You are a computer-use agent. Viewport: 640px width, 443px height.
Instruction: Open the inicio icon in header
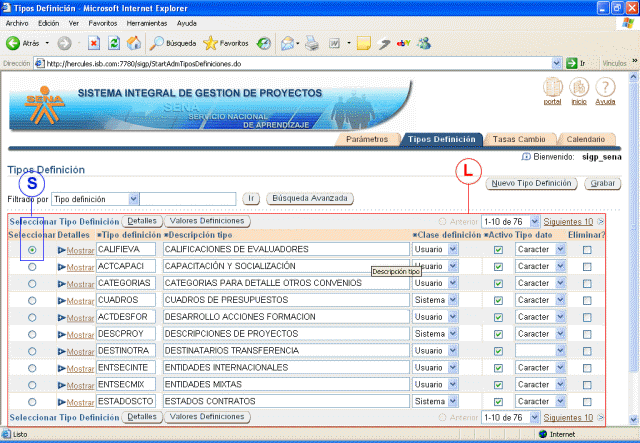pyautogui.click(x=579, y=87)
